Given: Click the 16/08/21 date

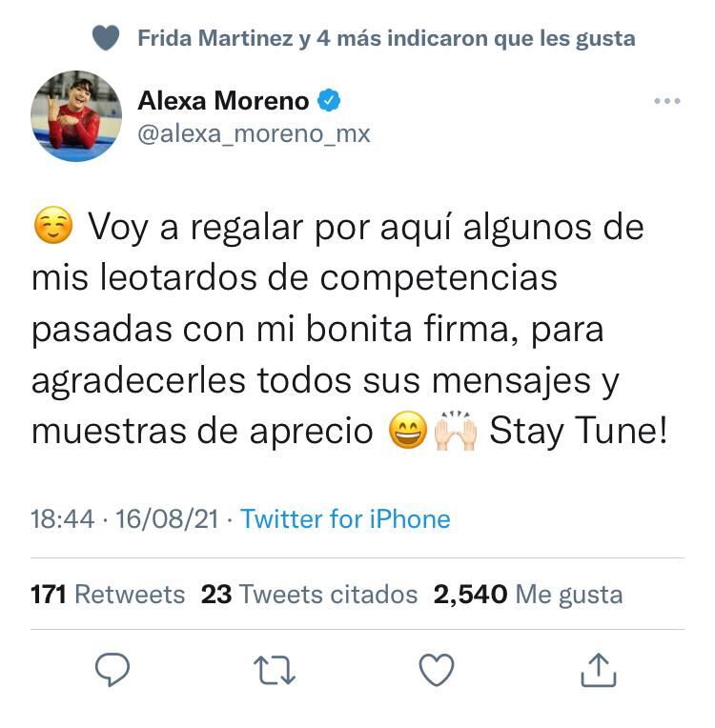Looking at the screenshot, I should (x=167, y=518).
